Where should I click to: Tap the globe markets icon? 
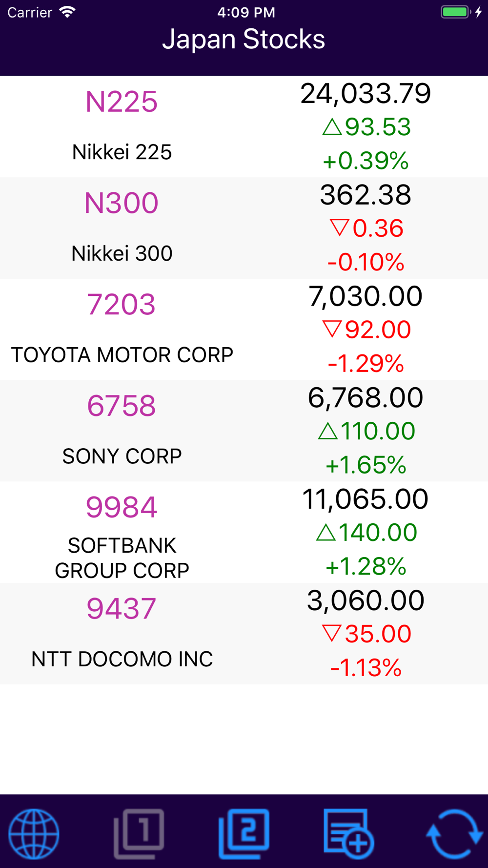(34, 833)
